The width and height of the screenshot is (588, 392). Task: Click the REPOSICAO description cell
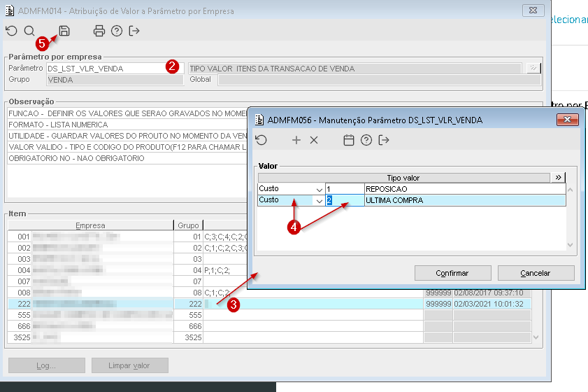pos(465,189)
